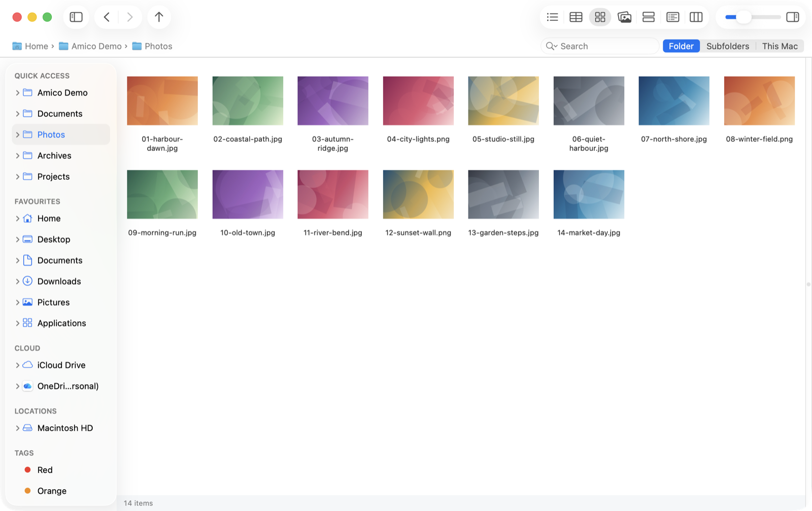812x511 pixels.
Task: Switch to table details view icon
Action: click(576, 17)
